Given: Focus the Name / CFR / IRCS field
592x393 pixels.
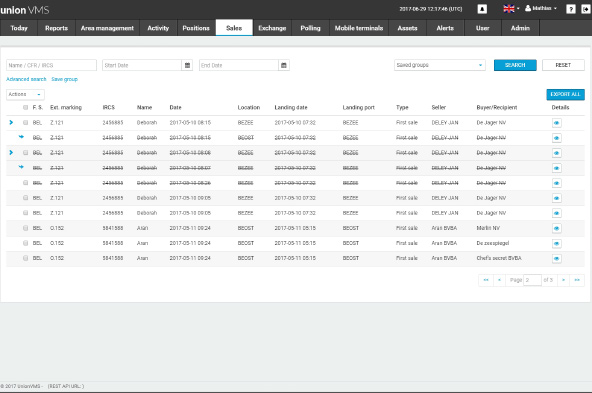Looking at the screenshot, I should point(51,65).
